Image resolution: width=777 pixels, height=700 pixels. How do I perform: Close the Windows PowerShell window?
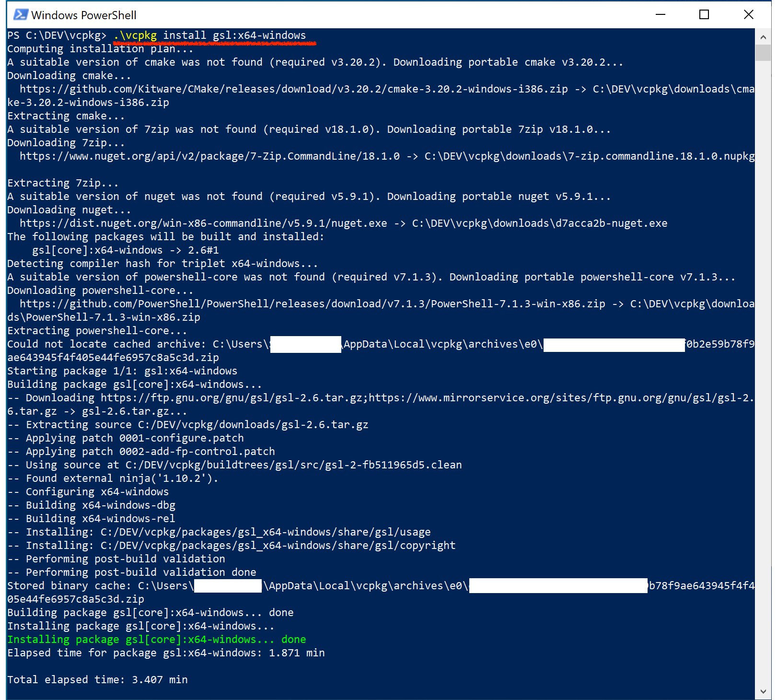click(748, 15)
